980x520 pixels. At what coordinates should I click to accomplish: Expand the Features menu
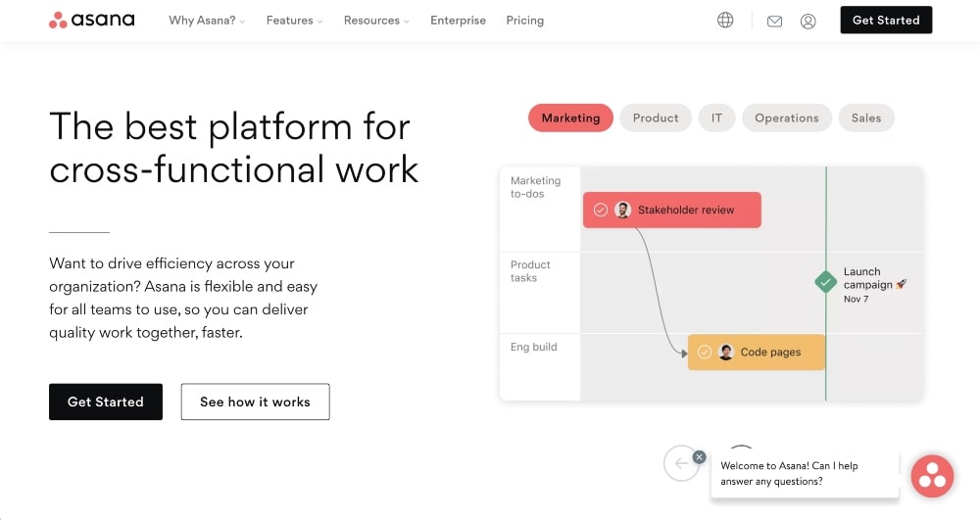coord(294,21)
